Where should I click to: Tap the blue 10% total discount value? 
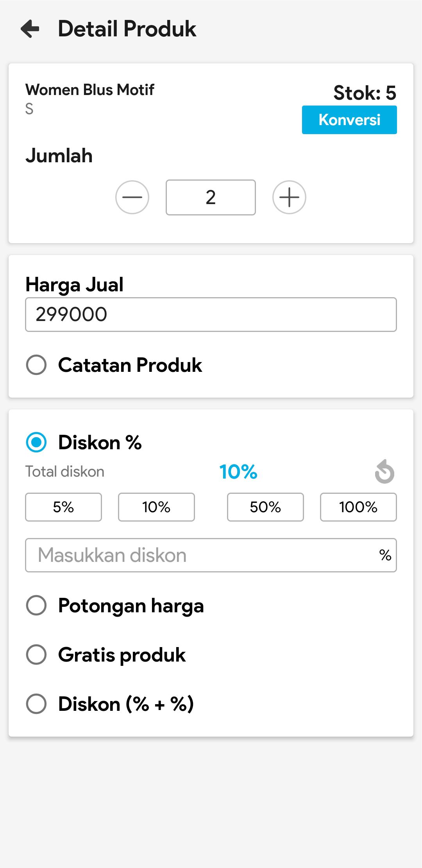click(238, 472)
